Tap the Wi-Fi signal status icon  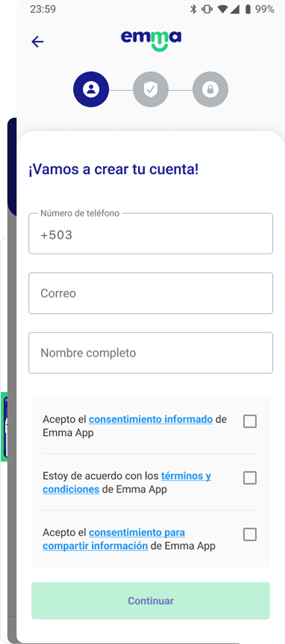223,9
